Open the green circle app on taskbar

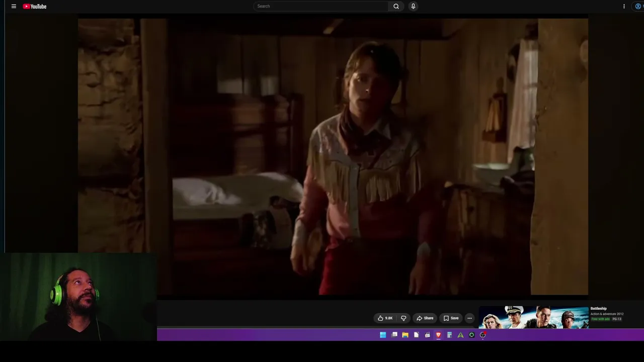click(x=471, y=335)
